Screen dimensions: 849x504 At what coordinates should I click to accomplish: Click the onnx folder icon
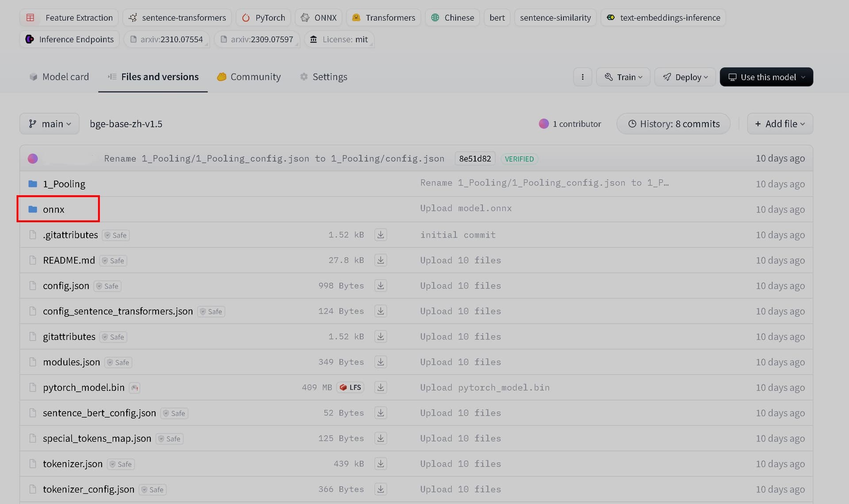pos(33,209)
